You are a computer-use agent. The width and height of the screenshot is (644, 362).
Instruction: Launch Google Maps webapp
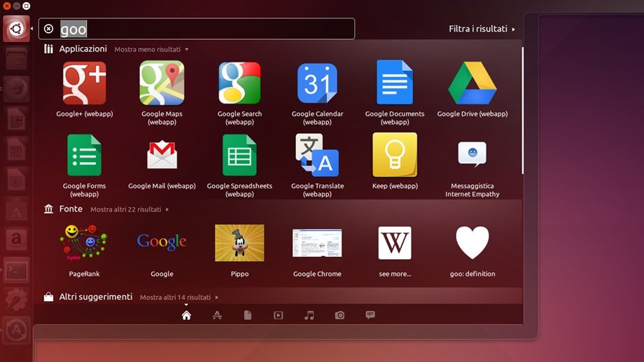[162, 83]
